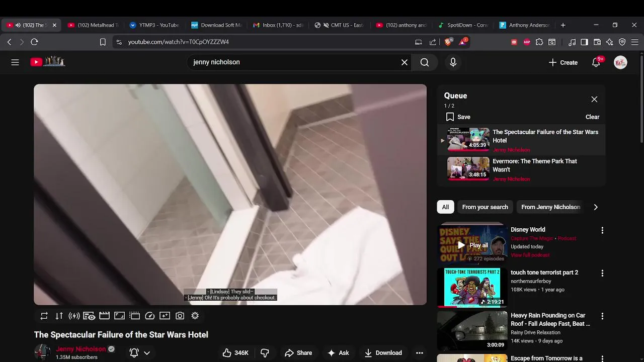644x362 pixels.
Task: Open playback speed gauge icon
Action: (x=150, y=316)
